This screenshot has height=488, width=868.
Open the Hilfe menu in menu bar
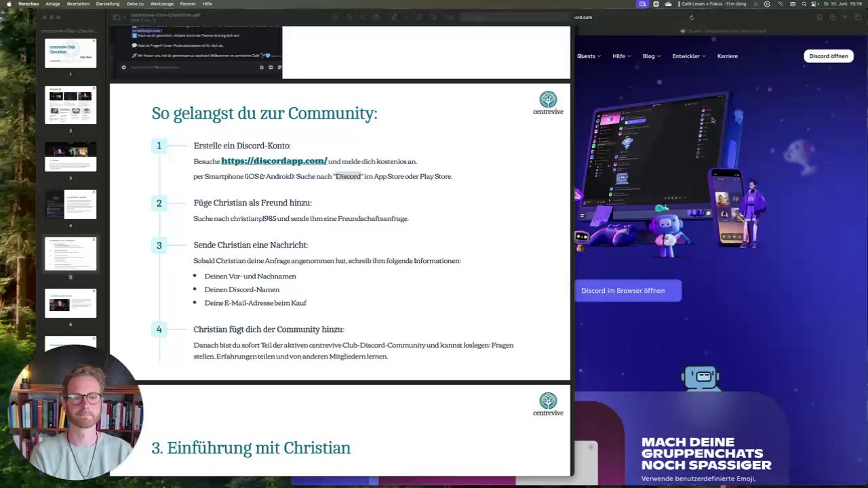[208, 4]
